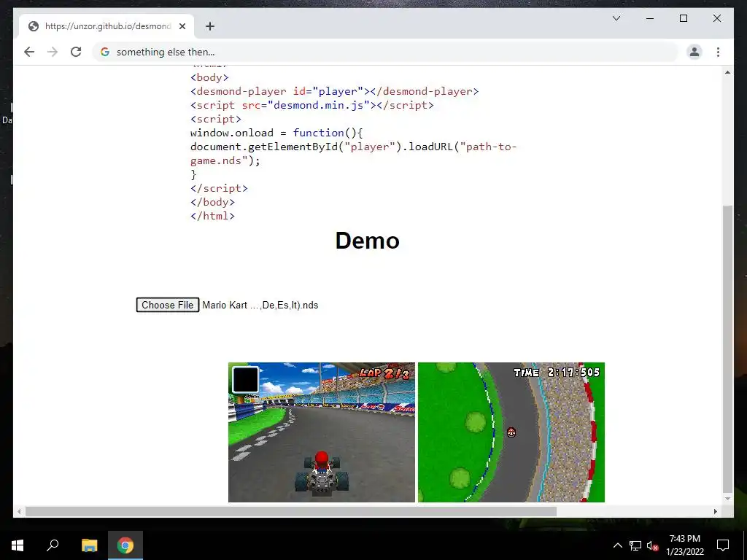The width and height of the screenshot is (747, 560).
Task: Open the Chrome profile avatar
Action: (694, 52)
